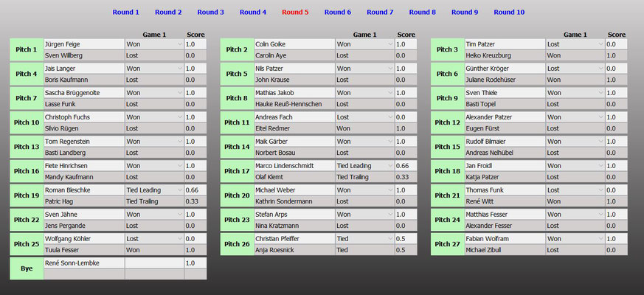Select the Pitch 14 label
Image resolution: width=644 pixels, height=295 pixels.
[237, 147]
